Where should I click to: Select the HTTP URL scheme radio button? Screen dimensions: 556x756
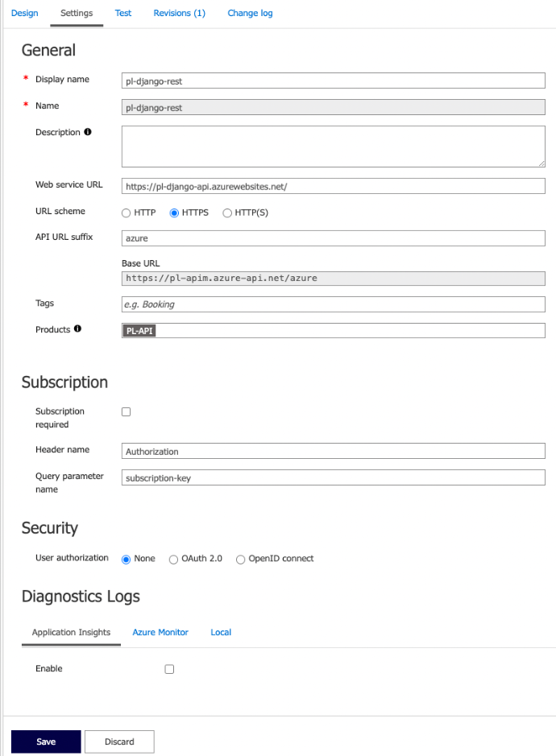coord(126,213)
